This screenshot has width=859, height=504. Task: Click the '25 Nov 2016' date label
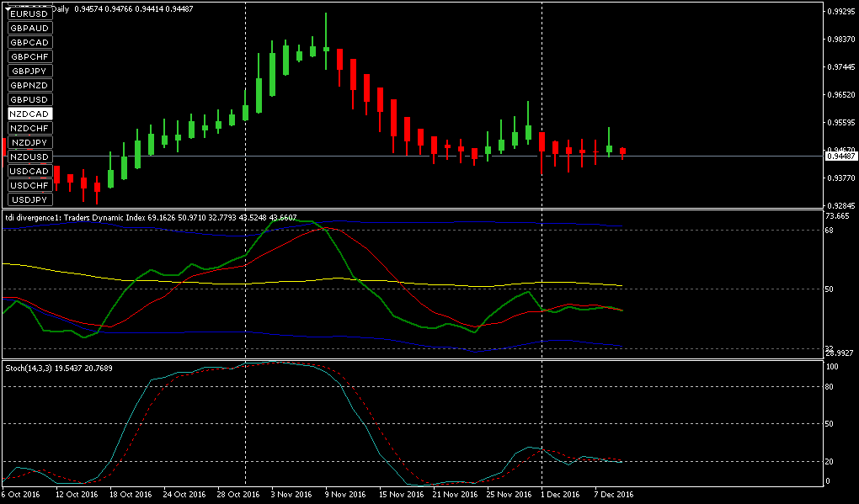(x=507, y=494)
